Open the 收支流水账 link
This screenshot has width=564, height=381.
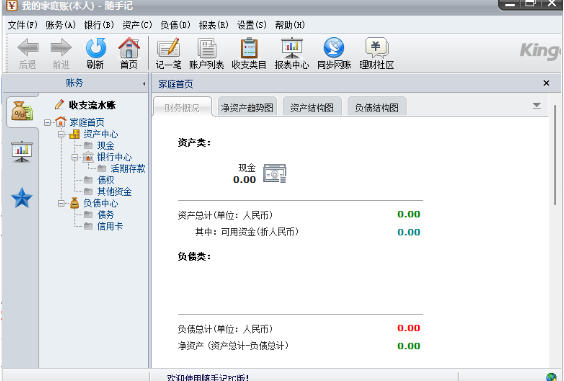click(92, 105)
